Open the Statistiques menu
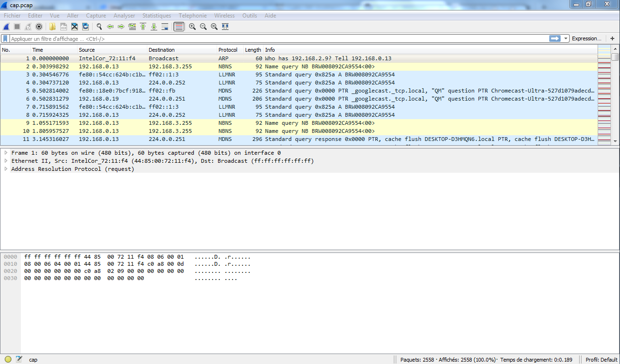 click(156, 16)
